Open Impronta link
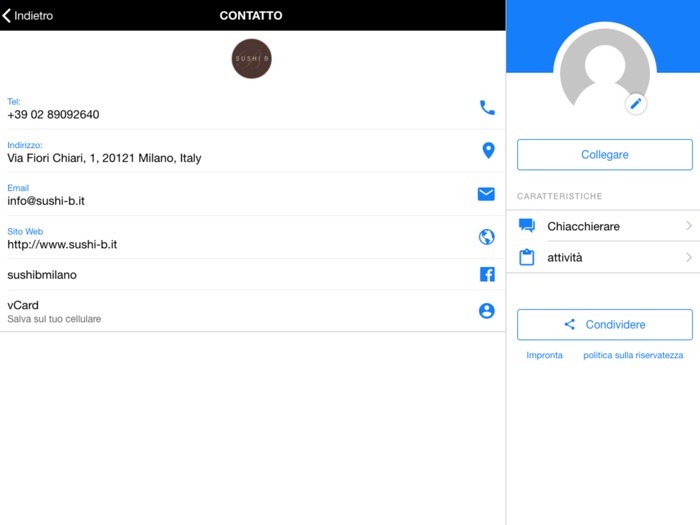This screenshot has height=525, width=700. (544, 355)
